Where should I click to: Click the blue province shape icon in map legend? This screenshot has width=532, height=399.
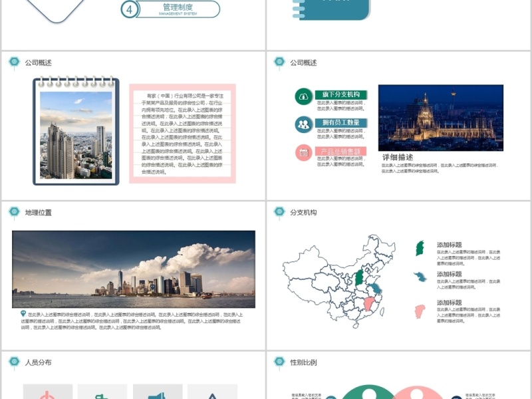tap(420, 277)
